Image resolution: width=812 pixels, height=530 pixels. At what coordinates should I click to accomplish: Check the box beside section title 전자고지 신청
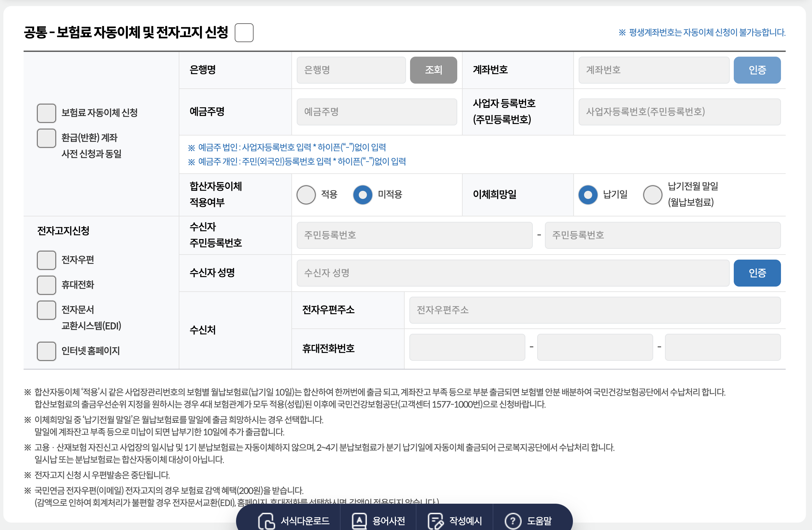244,33
